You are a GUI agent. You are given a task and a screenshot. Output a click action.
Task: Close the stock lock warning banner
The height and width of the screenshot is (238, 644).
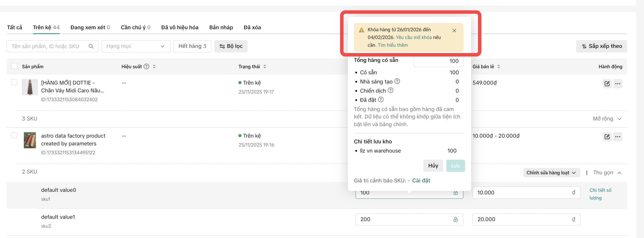(x=454, y=31)
